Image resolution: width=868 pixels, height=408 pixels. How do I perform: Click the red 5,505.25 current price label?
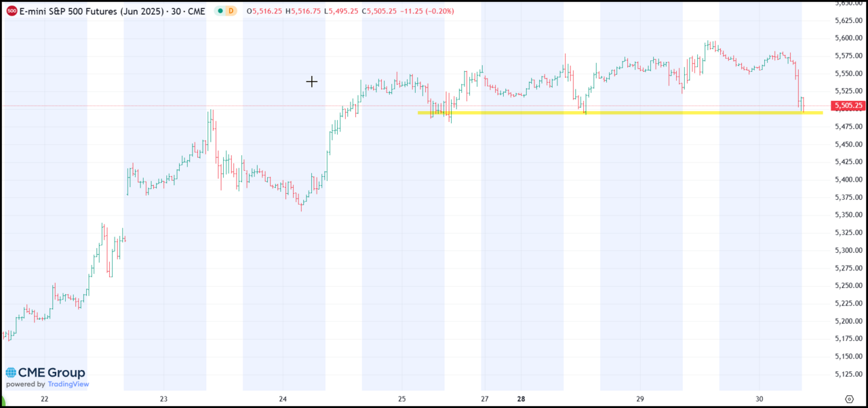[x=850, y=106]
